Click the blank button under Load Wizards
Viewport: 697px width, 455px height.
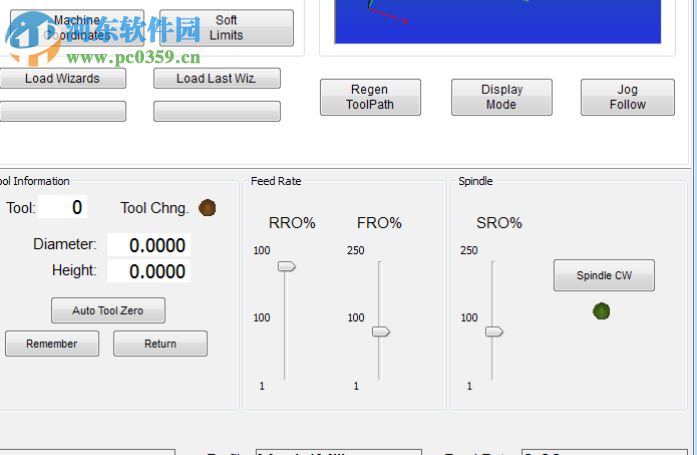point(63,111)
